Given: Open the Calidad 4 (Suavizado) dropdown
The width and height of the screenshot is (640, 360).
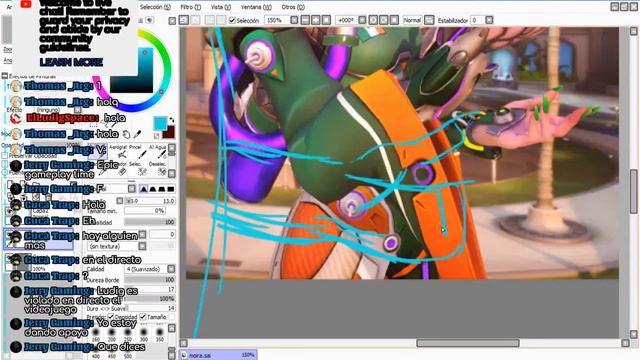Looking at the screenshot, I should coord(171,269).
